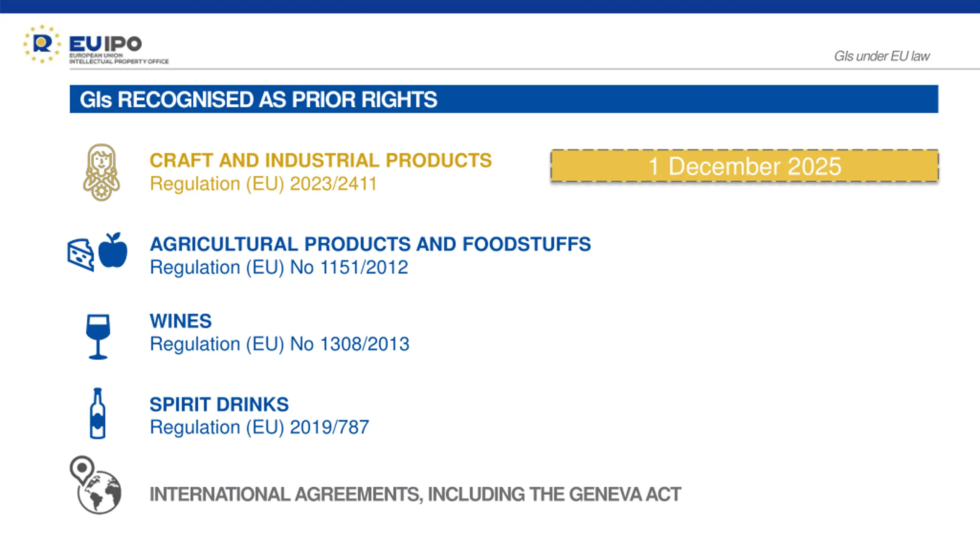Click the GIs RECOGNISED AS PRIOR RIGHTS banner
This screenshot has width=980, height=551.
coord(504,99)
